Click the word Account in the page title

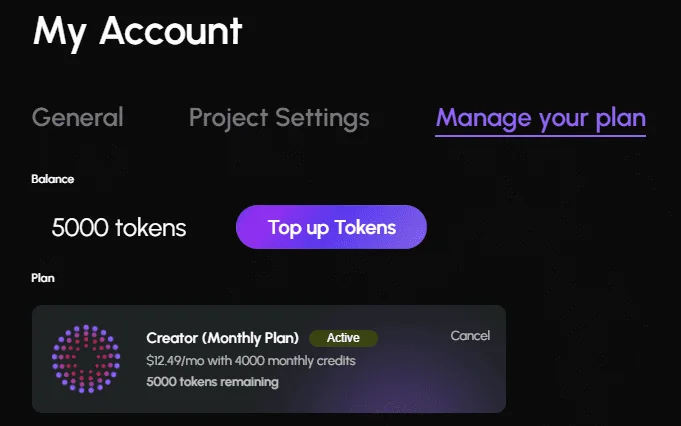(171, 31)
